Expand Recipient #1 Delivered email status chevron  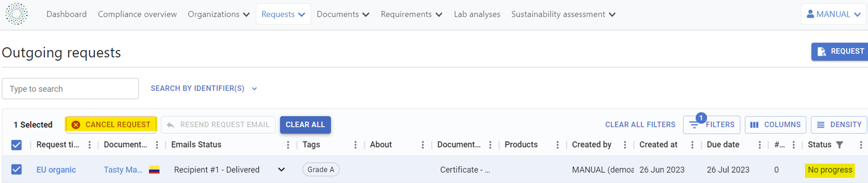[281, 170]
